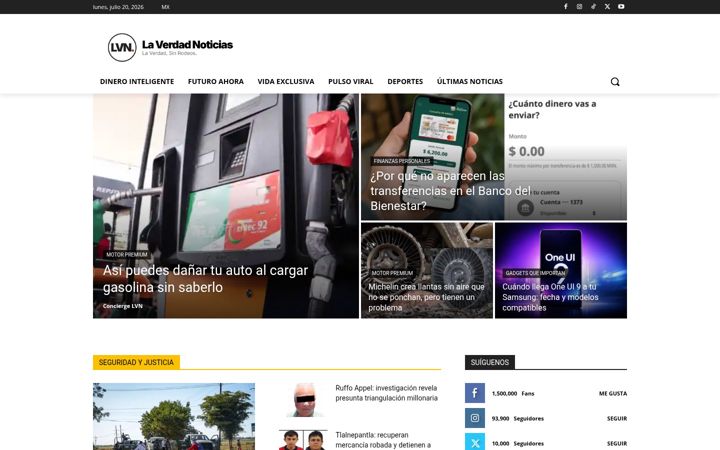Click Seguir for X followers

click(617, 444)
